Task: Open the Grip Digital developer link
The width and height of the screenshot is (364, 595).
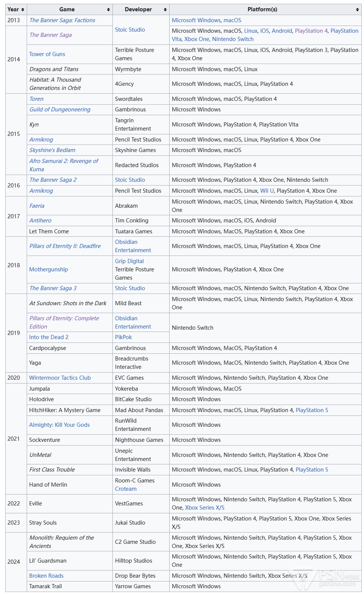Action: pos(129,261)
